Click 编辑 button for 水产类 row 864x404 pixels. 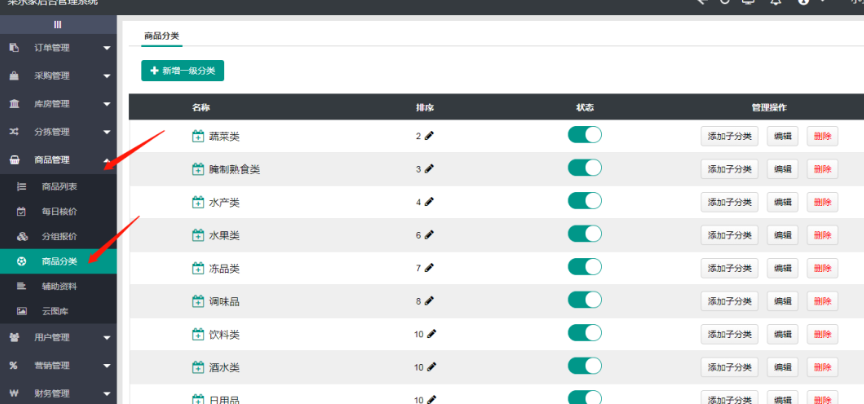(782, 202)
